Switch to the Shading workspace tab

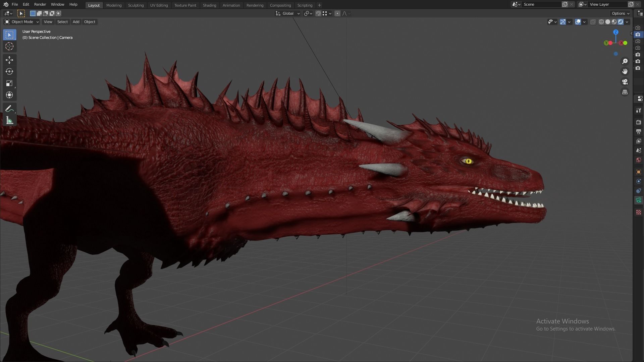pos(209,5)
